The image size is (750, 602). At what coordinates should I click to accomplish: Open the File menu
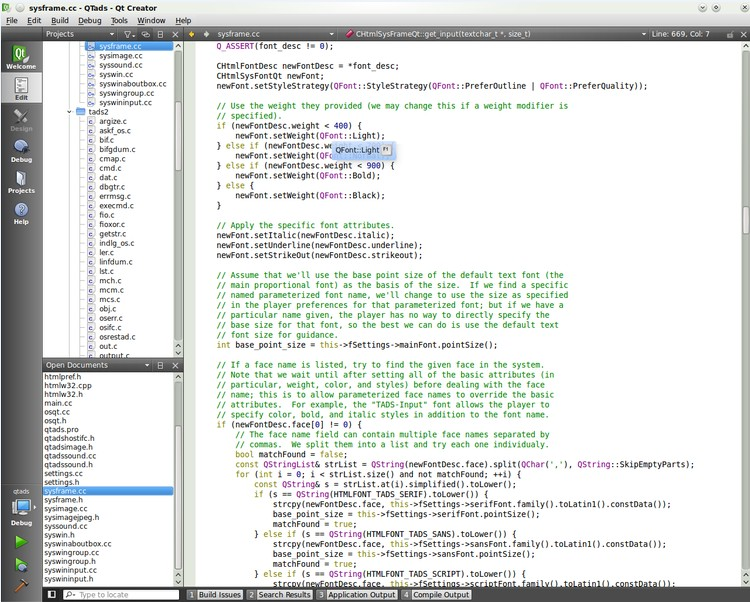[x=11, y=21]
